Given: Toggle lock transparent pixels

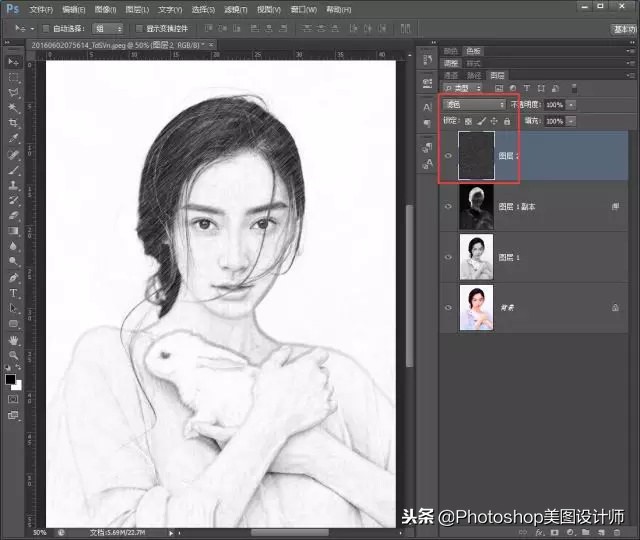Looking at the screenshot, I should [x=468, y=121].
